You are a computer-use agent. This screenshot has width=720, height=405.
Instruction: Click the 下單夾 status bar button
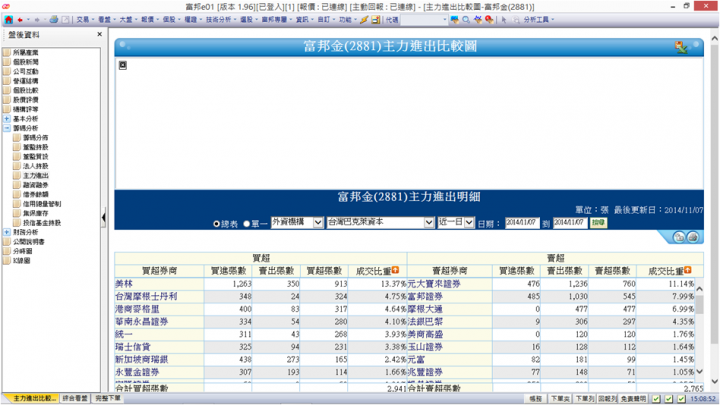point(560,399)
